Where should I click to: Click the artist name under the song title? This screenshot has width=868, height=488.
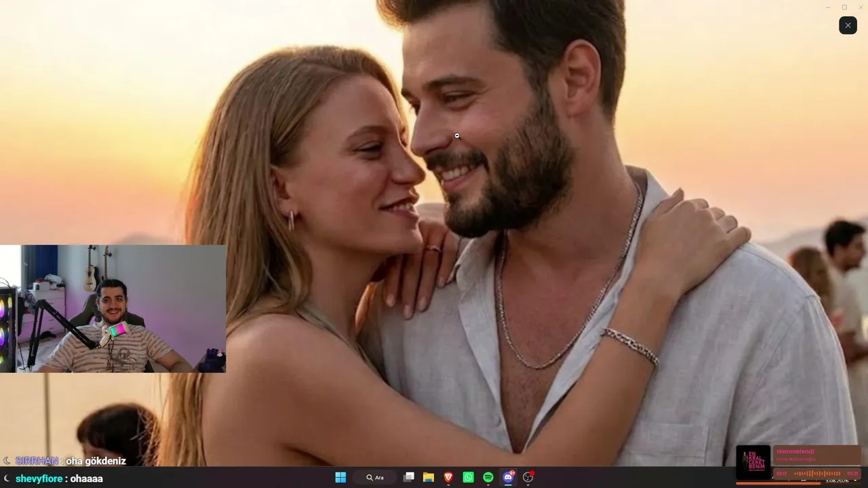pos(796,460)
